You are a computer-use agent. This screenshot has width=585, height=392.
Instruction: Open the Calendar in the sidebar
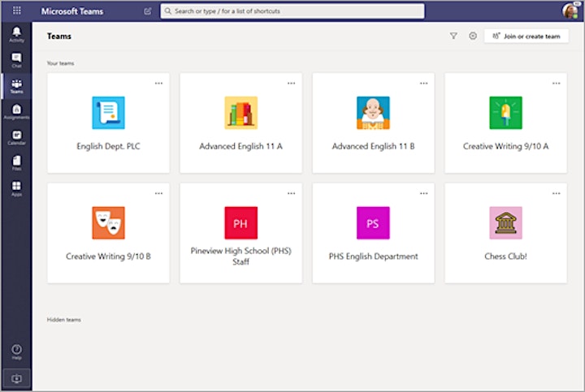[x=16, y=137]
